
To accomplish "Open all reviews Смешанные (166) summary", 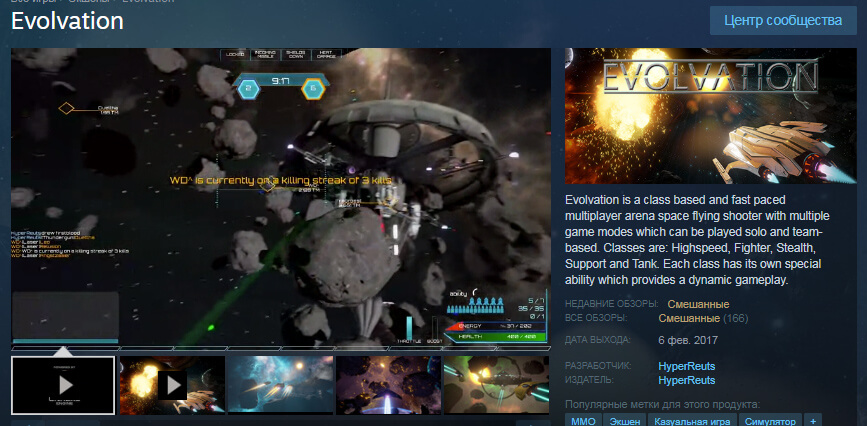I will click(703, 319).
